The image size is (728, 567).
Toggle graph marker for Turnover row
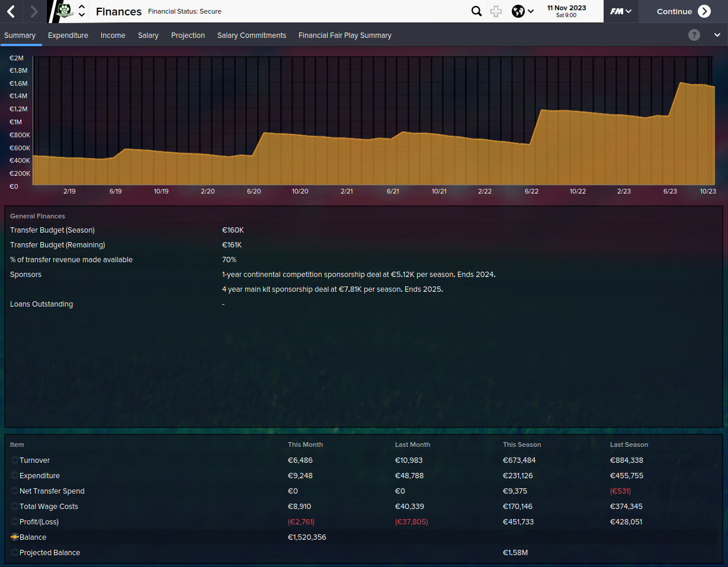(14, 460)
